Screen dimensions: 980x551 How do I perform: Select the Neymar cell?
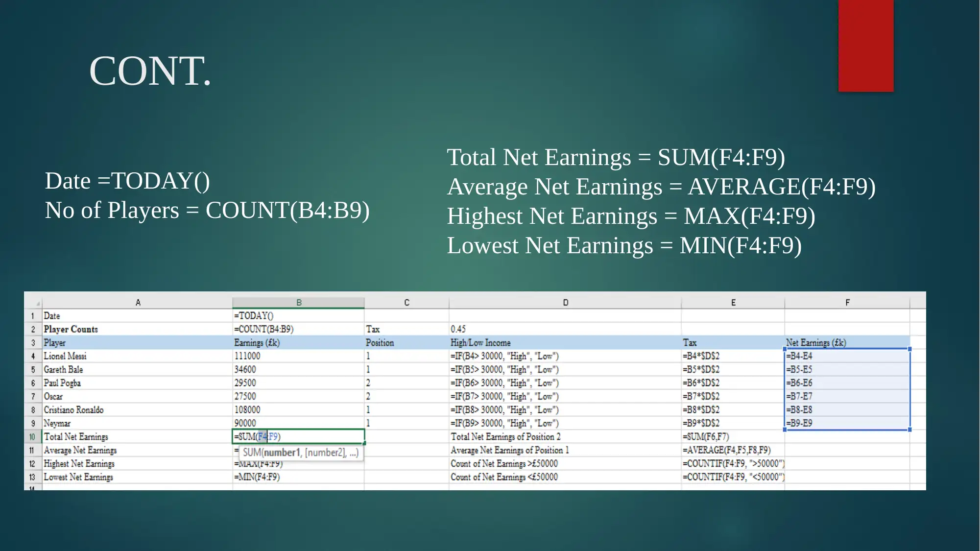138,423
